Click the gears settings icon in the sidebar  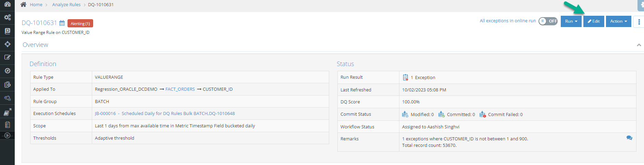pyautogui.click(x=7, y=17)
